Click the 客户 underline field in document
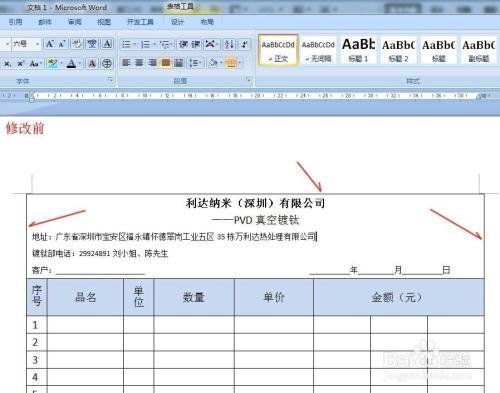This screenshot has width=500, height=393. click(x=100, y=270)
